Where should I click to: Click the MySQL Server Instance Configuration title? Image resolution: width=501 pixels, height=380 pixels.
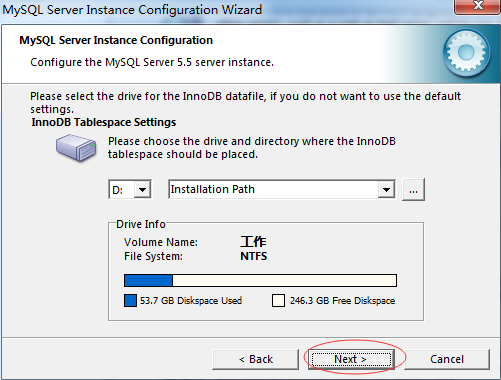click(116, 40)
